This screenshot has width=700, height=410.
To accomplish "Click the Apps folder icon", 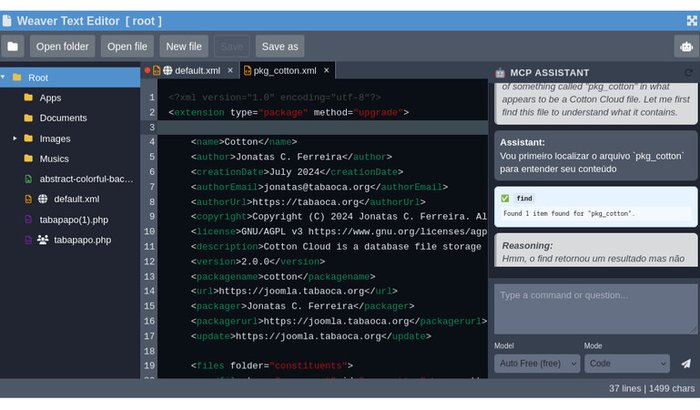I will click(x=28, y=97).
